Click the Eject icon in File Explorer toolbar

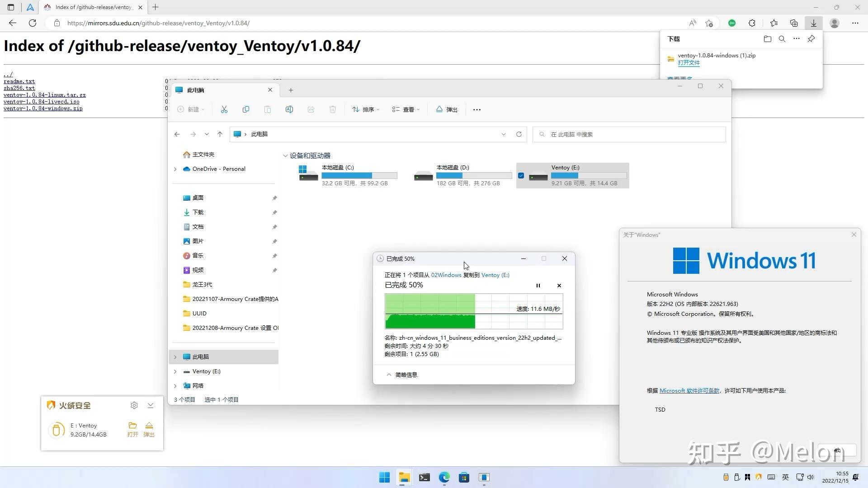[x=446, y=109]
